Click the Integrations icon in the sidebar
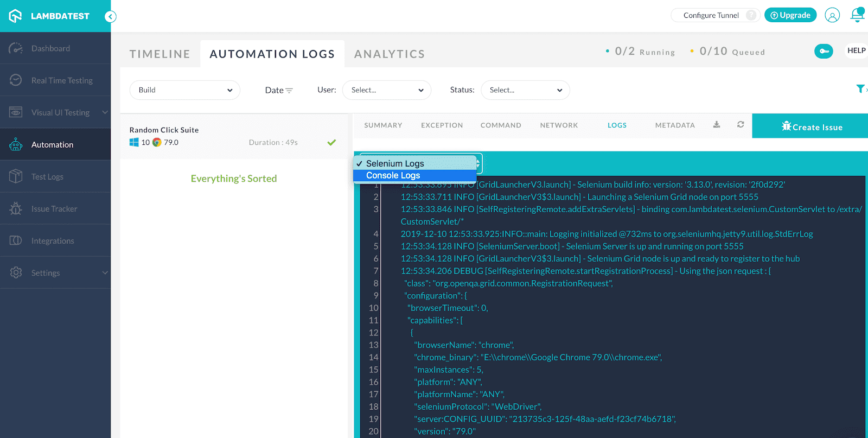The height and width of the screenshot is (438, 868). click(16, 240)
